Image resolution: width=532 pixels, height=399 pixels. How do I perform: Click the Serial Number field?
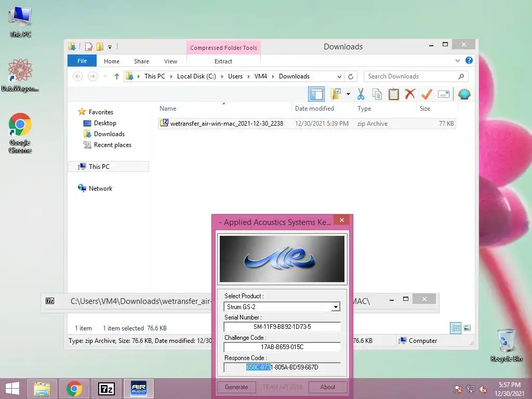point(282,327)
